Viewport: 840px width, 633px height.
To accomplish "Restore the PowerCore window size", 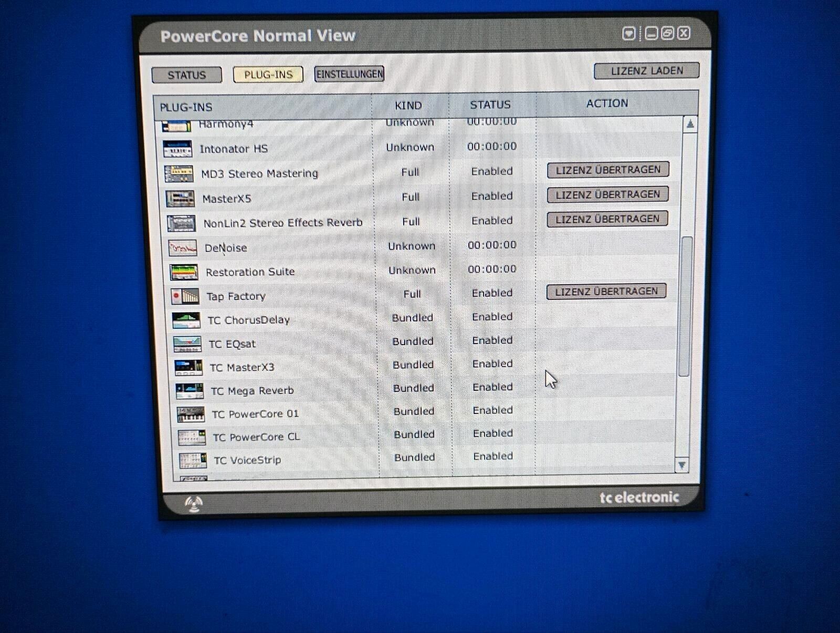I will click(x=667, y=34).
